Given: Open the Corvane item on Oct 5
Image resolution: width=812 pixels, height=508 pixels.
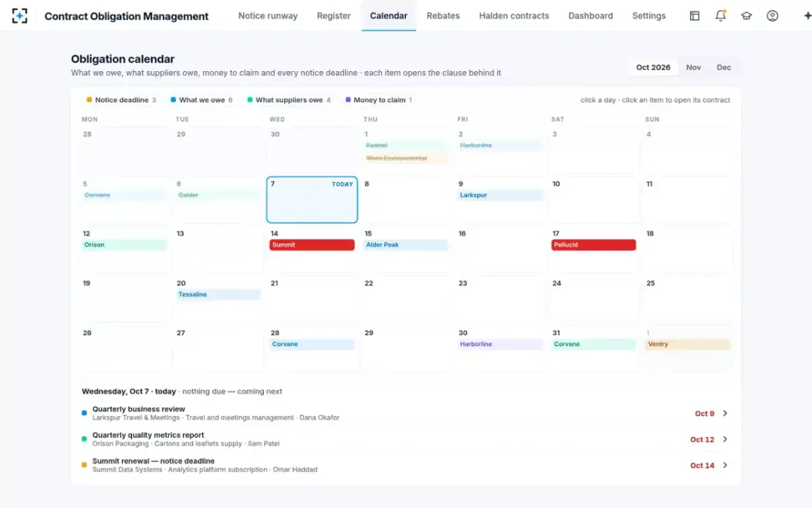Looking at the screenshot, I should (x=124, y=195).
